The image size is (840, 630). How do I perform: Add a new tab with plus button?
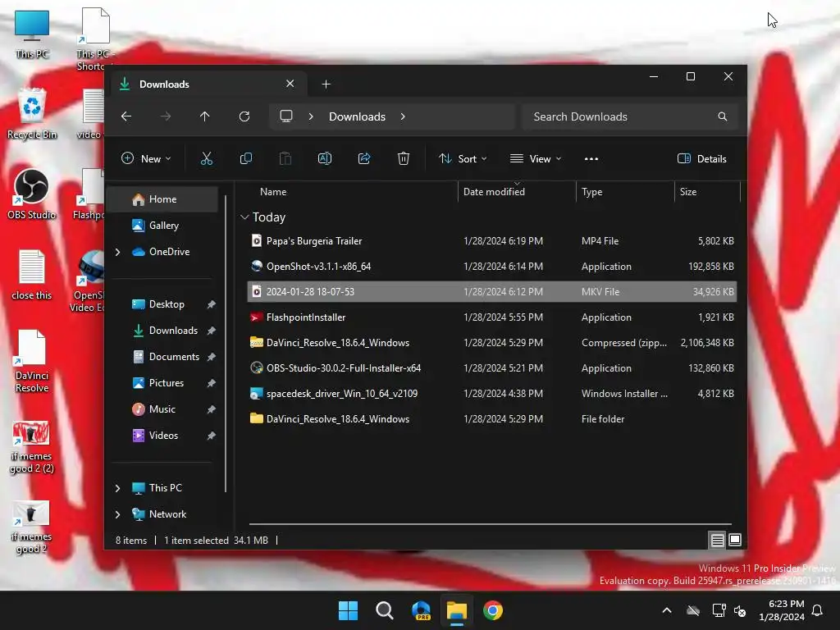pyautogui.click(x=326, y=84)
